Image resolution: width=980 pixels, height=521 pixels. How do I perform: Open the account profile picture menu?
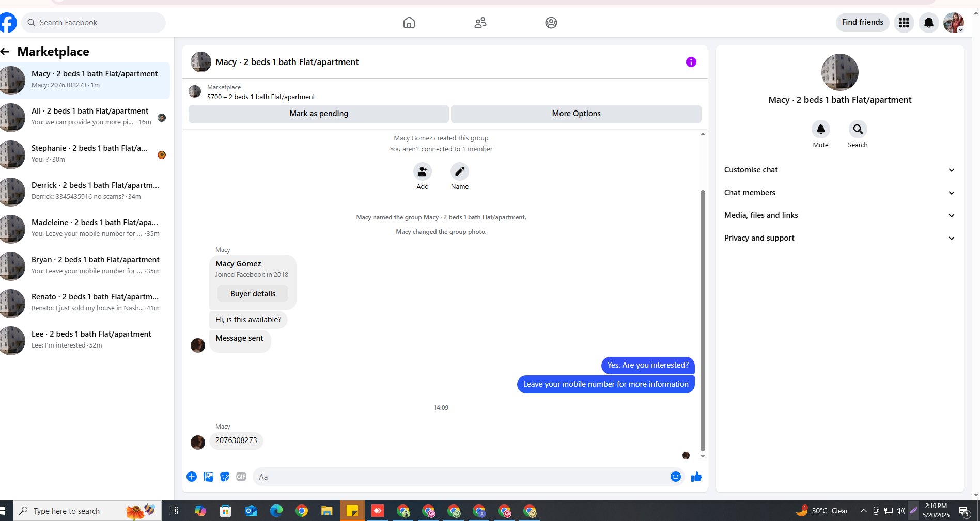954,23
